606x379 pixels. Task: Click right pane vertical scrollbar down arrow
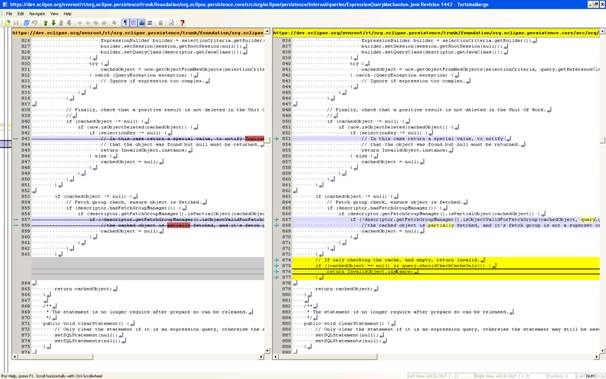click(603, 351)
